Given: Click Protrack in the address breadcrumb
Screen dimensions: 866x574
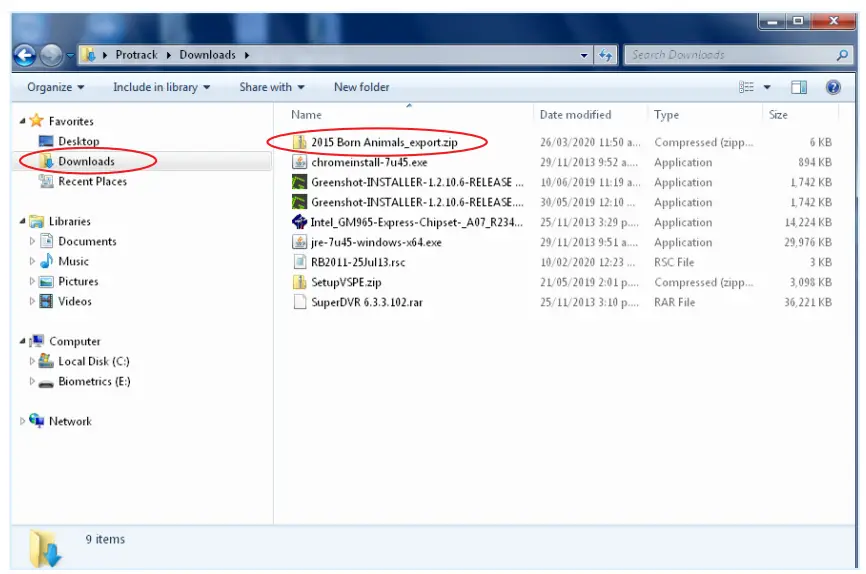Looking at the screenshot, I should pyautogui.click(x=136, y=55).
